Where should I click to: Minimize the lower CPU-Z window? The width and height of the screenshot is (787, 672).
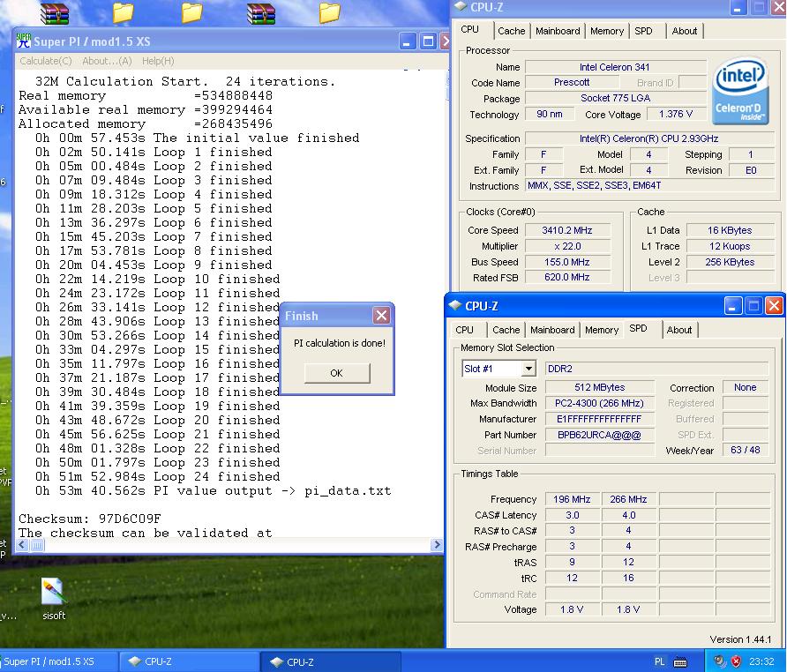[733, 306]
